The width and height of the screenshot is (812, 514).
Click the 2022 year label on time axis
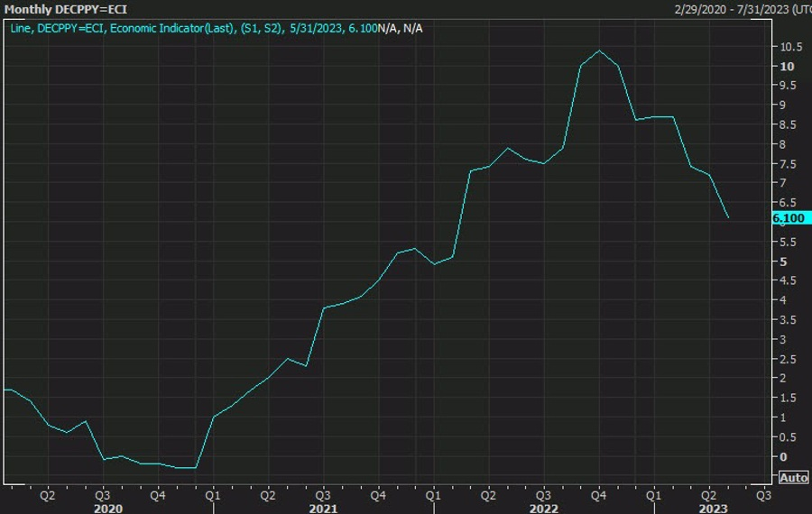point(543,509)
